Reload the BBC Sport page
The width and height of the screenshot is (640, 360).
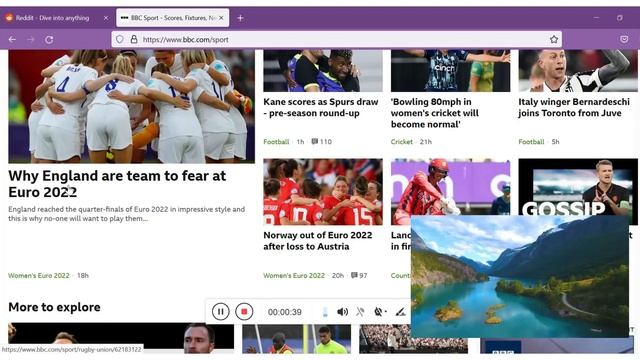(x=49, y=40)
